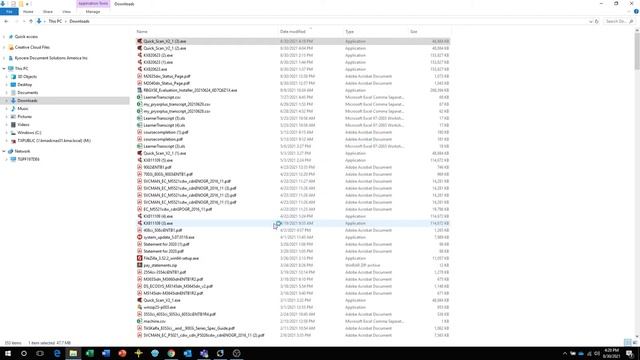The image size is (640, 360).
Task: Select M2040dn_Status_Page.pdf file
Action: [x=167, y=83]
